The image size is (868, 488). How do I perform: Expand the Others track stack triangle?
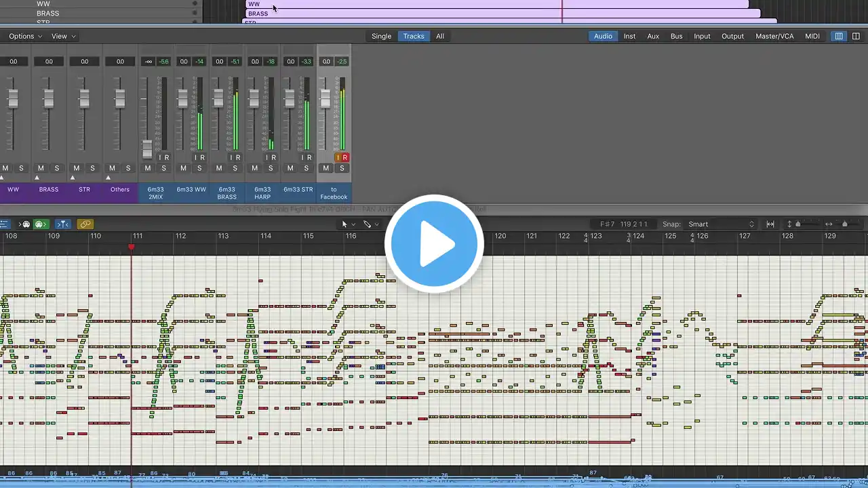[x=108, y=178]
